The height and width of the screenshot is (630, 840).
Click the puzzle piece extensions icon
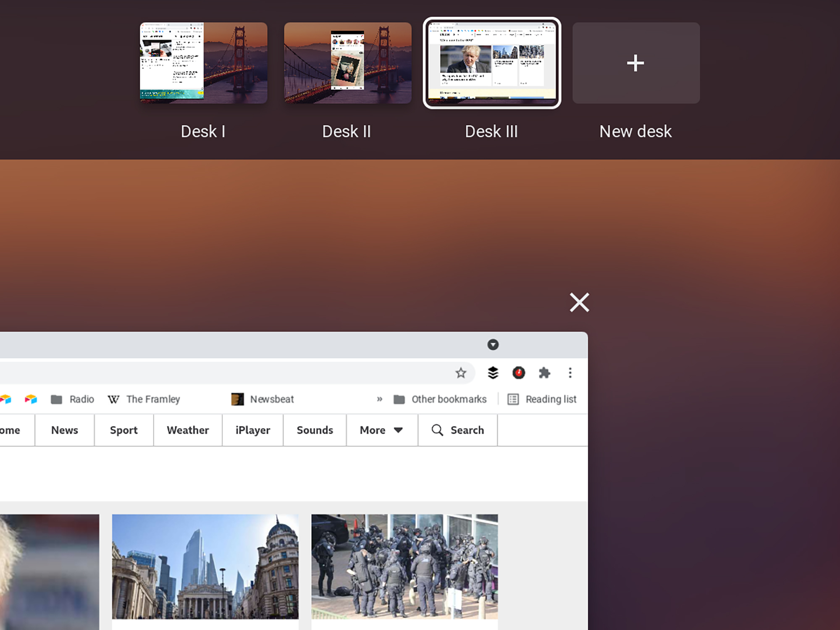(x=543, y=373)
